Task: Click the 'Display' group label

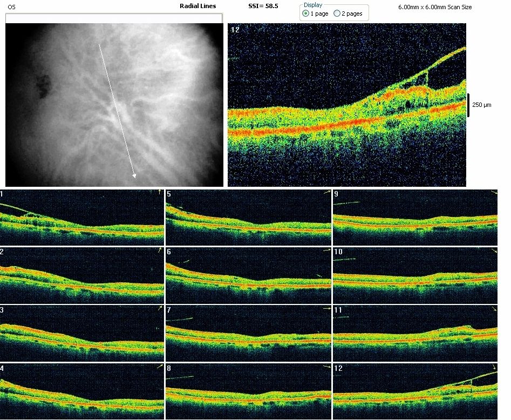Action: pyautogui.click(x=313, y=5)
